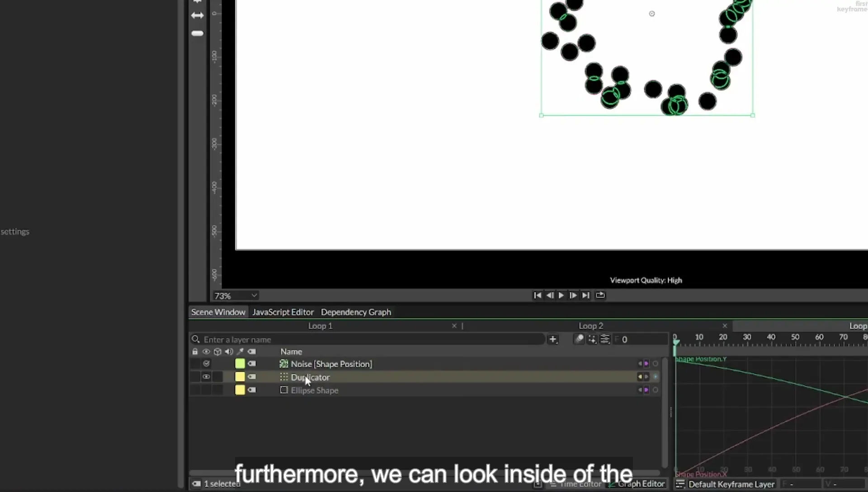Click the pill-shaped tool icon
This screenshot has width=868, height=492.
point(198,33)
